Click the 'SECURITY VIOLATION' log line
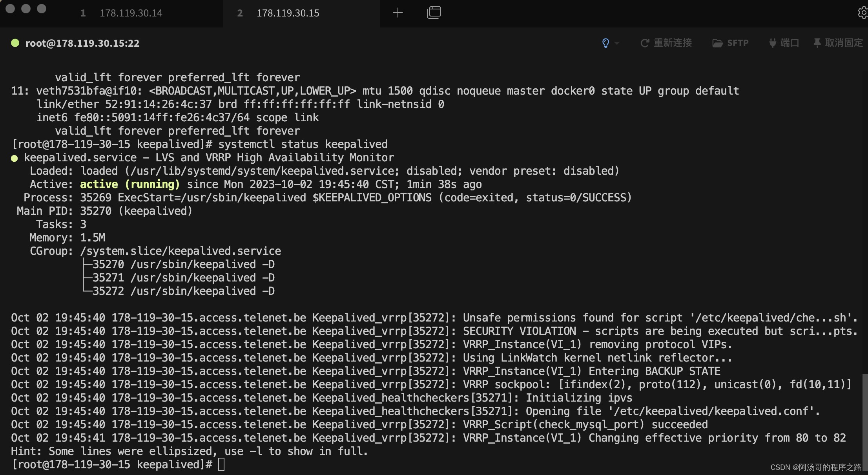The height and width of the screenshot is (475, 868). coord(434,331)
